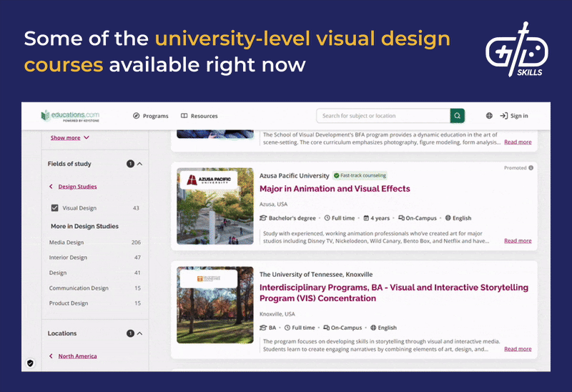
Task: Click the G+D Skills logo
Action: (516, 49)
